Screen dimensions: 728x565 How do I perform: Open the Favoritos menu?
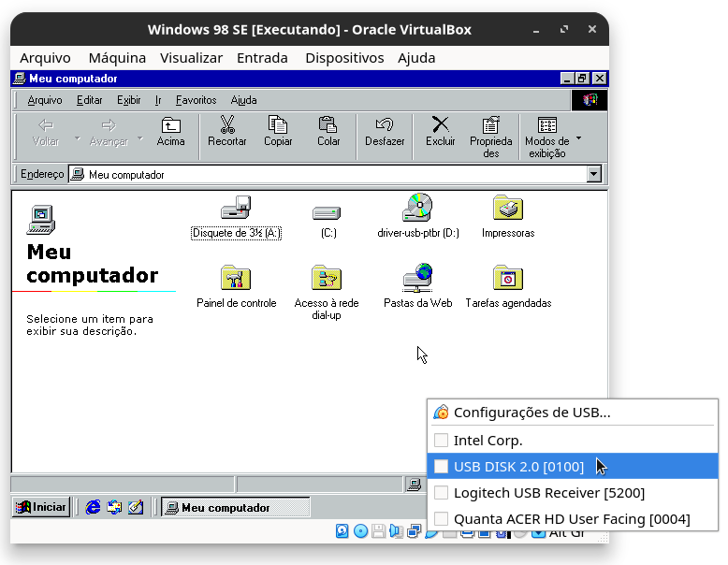(196, 100)
